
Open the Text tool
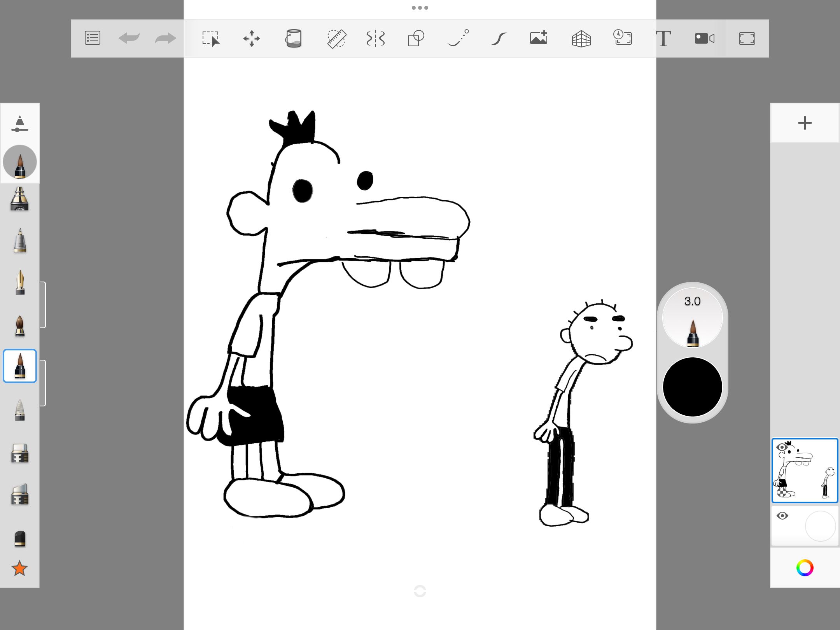tap(663, 38)
